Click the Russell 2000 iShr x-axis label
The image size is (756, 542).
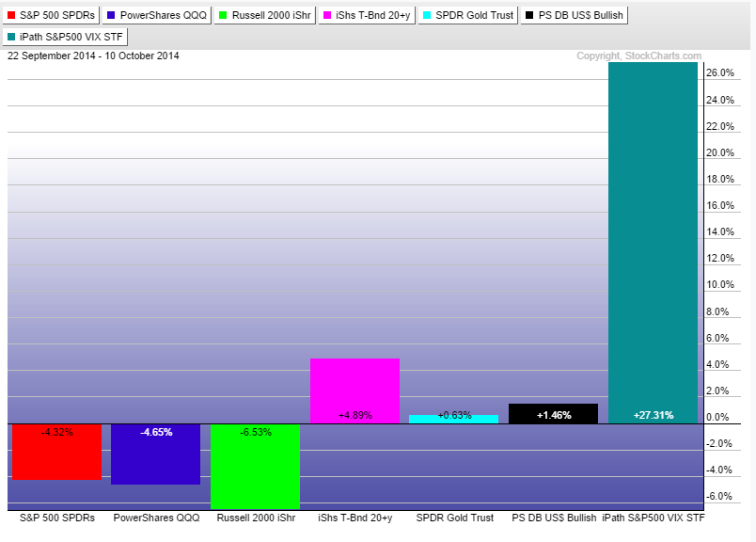256,518
